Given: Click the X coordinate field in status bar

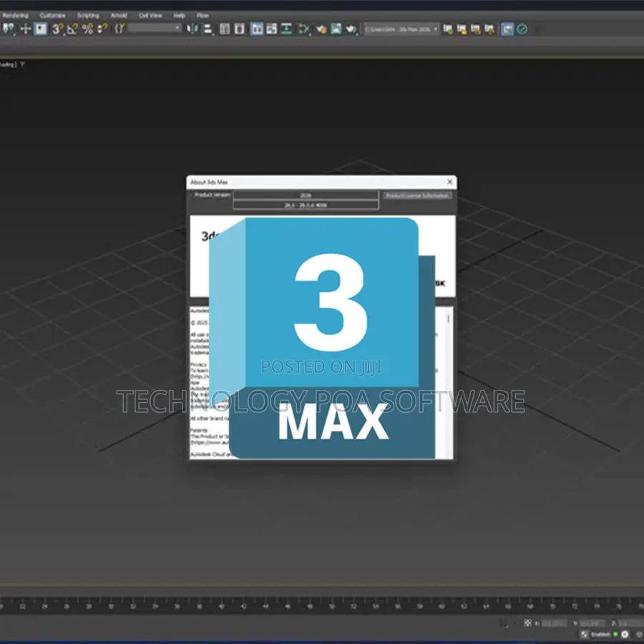Looking at the screenshot, I should (554, 623).
